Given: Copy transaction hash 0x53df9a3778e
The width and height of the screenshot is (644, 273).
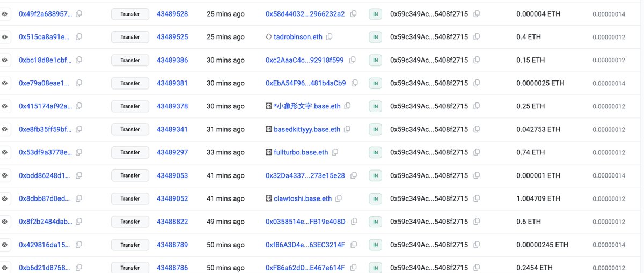Looking at the screenshot, I should click(x=79, y=152).
